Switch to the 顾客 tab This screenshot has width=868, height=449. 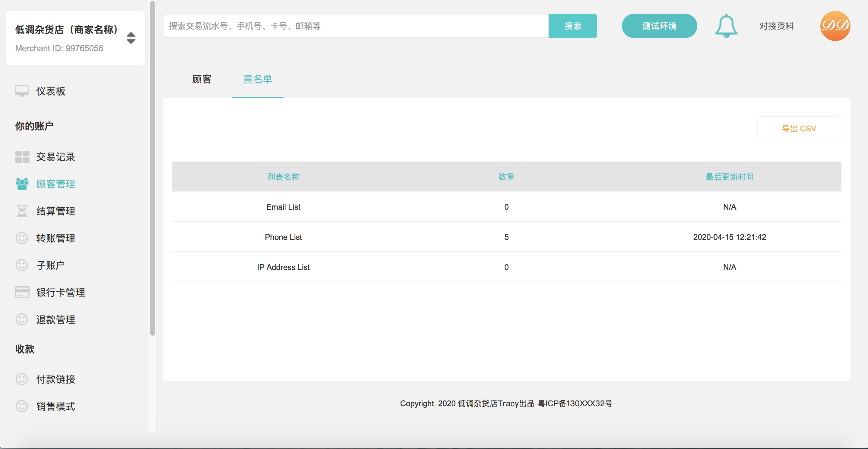pyautogui.click(x=201, y=80)
